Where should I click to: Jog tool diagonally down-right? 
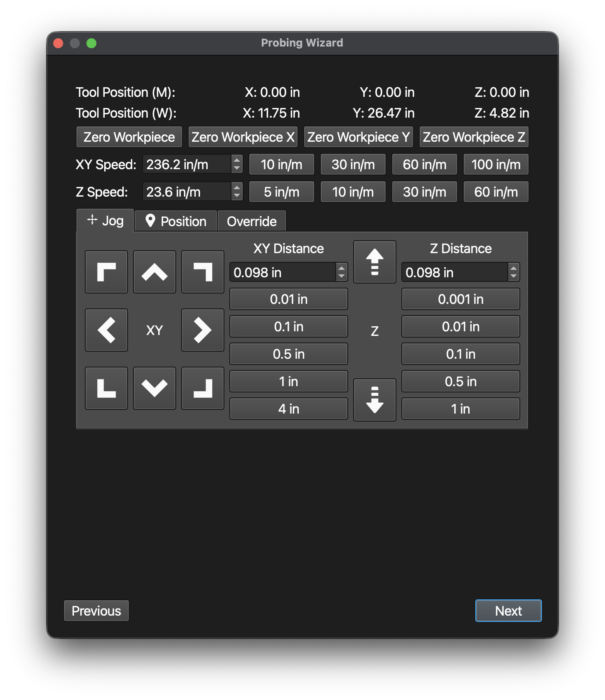(x=203, y=388)
